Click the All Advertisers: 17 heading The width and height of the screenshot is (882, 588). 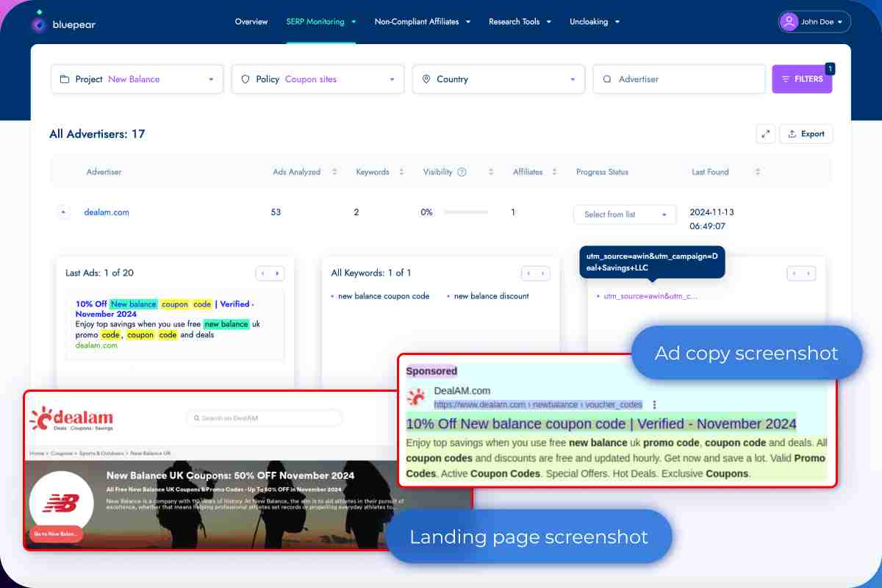tap(97, 134)
